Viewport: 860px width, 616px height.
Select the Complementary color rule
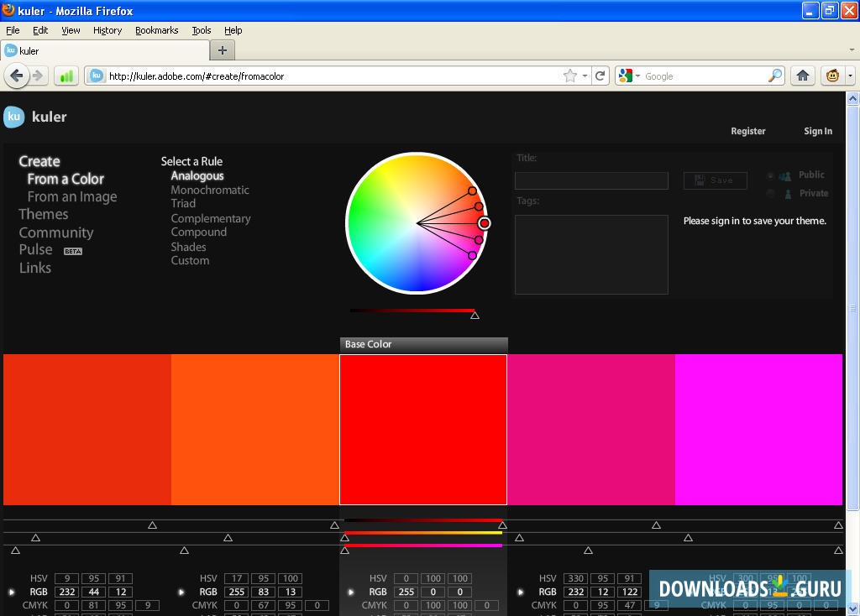pyautogui.click(x=211, y=218)
